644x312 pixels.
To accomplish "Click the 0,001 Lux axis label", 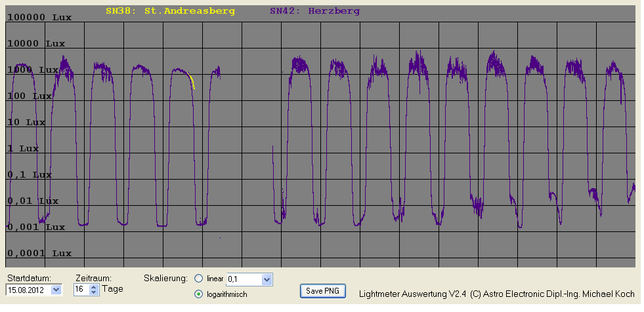I will click(36, 227).
